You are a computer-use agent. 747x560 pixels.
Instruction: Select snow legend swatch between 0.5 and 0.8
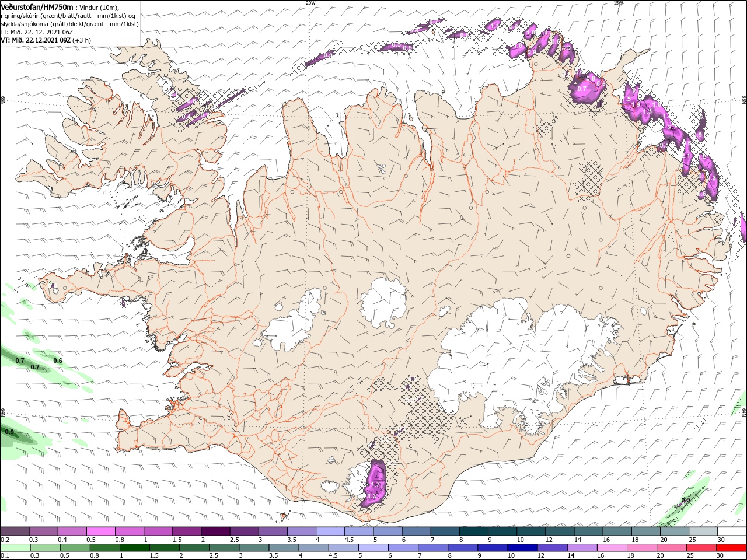click(x=101, y=531)
